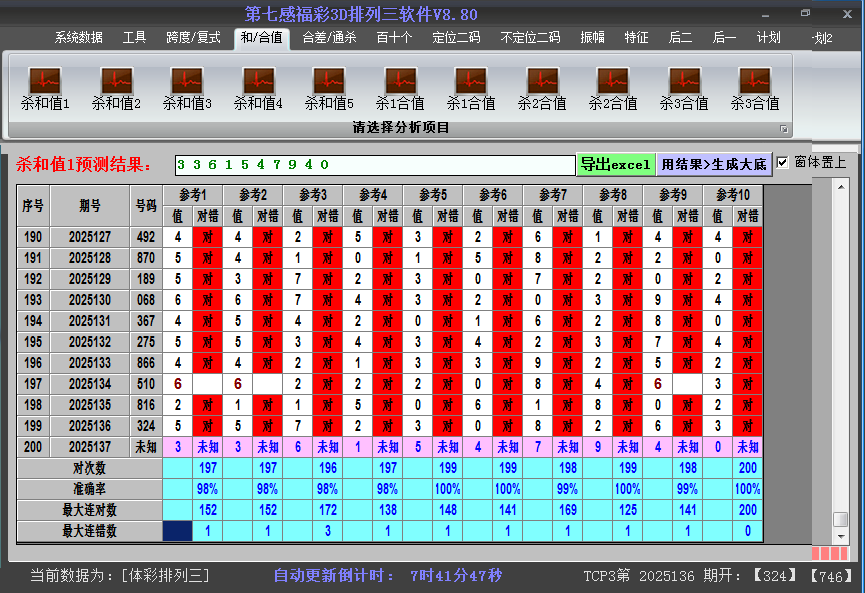Screen dimensions: 865x593
Task: Select the 特征 tab
Action: [636, 38]
